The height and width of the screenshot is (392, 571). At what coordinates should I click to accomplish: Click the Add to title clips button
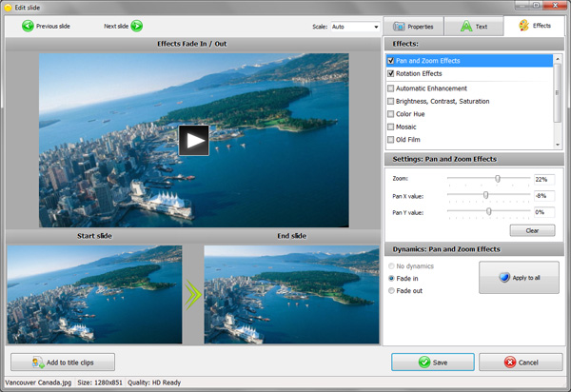[63, 363]
